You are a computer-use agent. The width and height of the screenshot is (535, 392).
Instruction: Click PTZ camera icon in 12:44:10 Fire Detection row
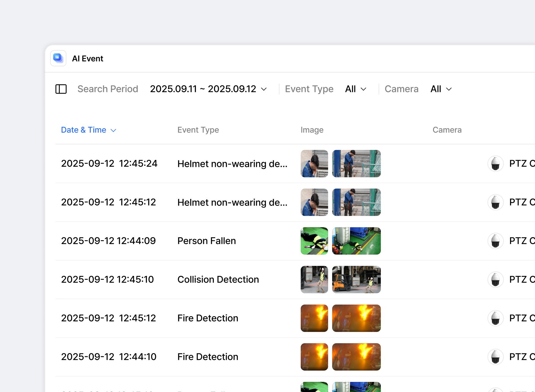pyautogui.click(x=495, y=357)
